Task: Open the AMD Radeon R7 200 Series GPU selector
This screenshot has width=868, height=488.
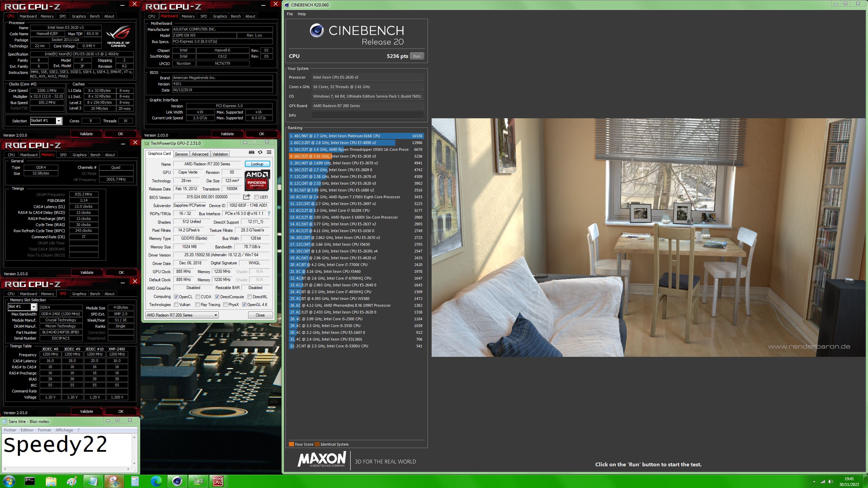Action: coord(182,315)
